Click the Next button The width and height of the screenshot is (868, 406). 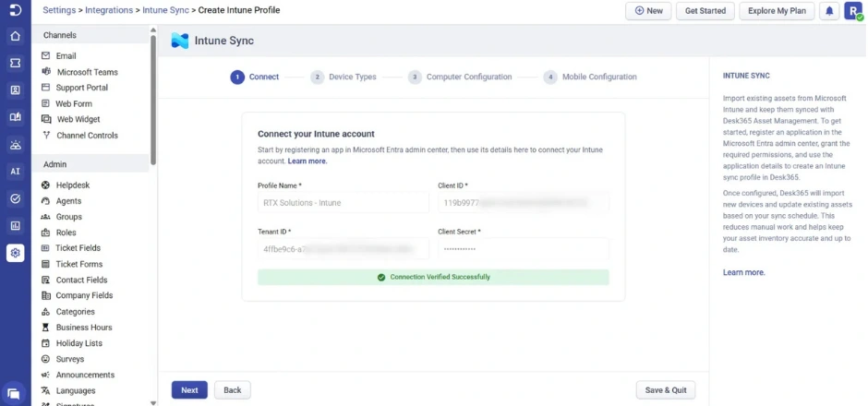[189, 390]
